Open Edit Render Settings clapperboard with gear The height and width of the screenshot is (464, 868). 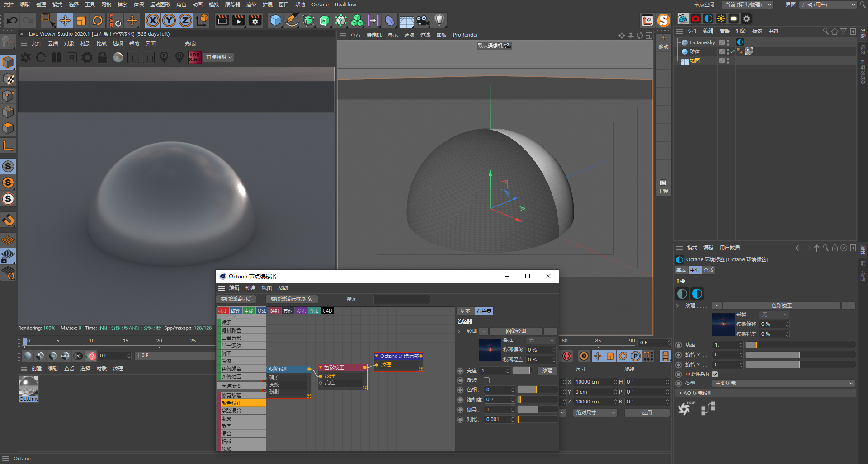pos(255,20)
